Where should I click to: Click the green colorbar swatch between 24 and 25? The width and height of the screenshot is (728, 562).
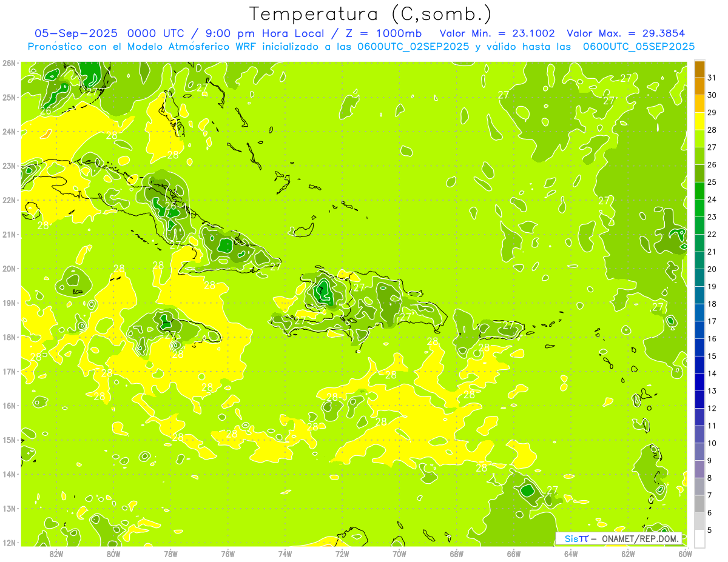click(x=699, y=191)
